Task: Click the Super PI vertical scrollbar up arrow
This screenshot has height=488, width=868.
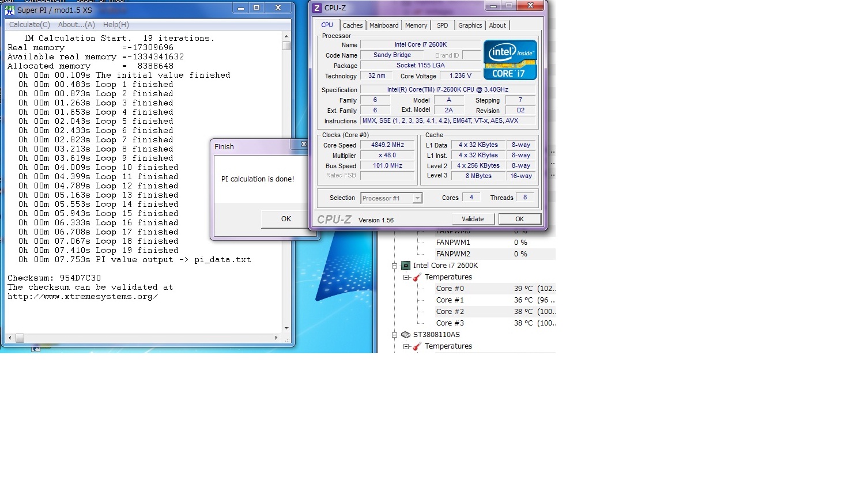Action: coord(286,36)
